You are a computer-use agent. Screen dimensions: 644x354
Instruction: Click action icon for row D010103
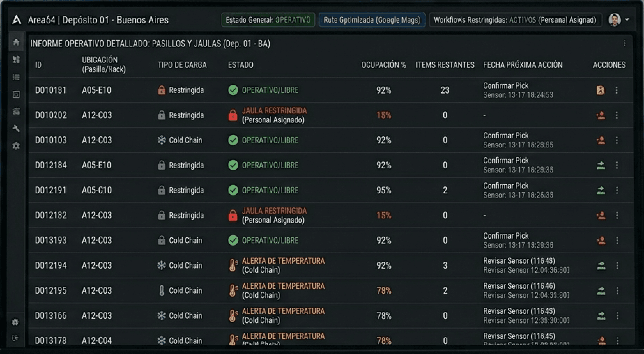click(601, 140)
